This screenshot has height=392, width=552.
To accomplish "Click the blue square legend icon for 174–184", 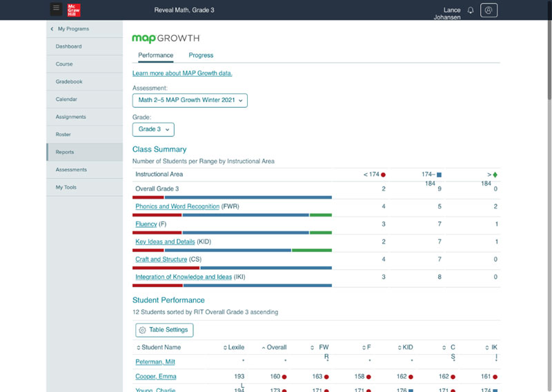I will point(439,175).
